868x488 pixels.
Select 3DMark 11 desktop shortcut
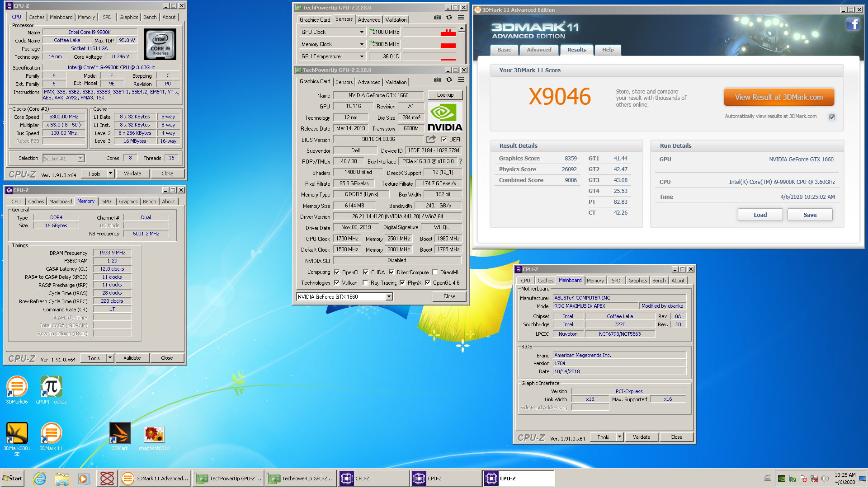[51, 436]
